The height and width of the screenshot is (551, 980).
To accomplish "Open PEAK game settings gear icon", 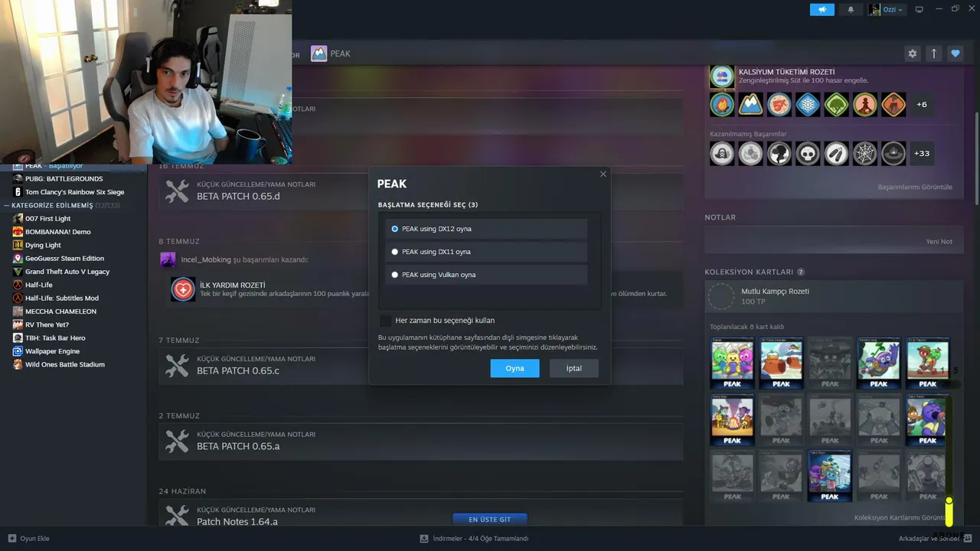I will click(913, 54).
